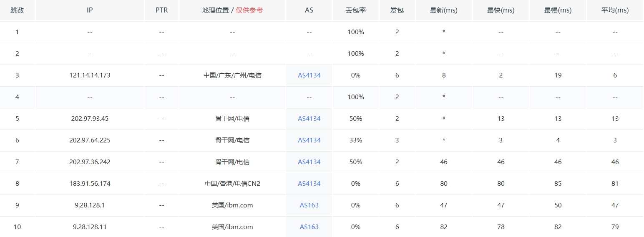
Task: Click hop number 10
Action: click(17, 227)
